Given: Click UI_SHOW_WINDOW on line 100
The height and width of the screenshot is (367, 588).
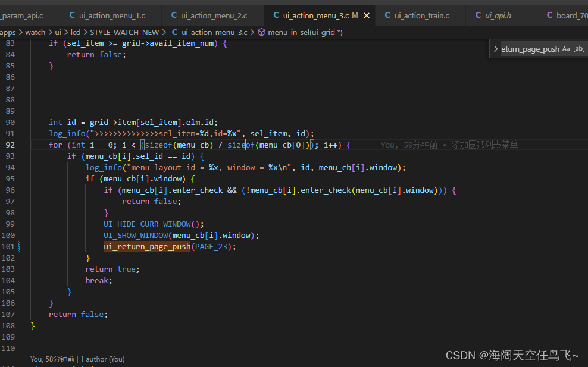Looking at the screenshot, I should click(x=136, y=236).
